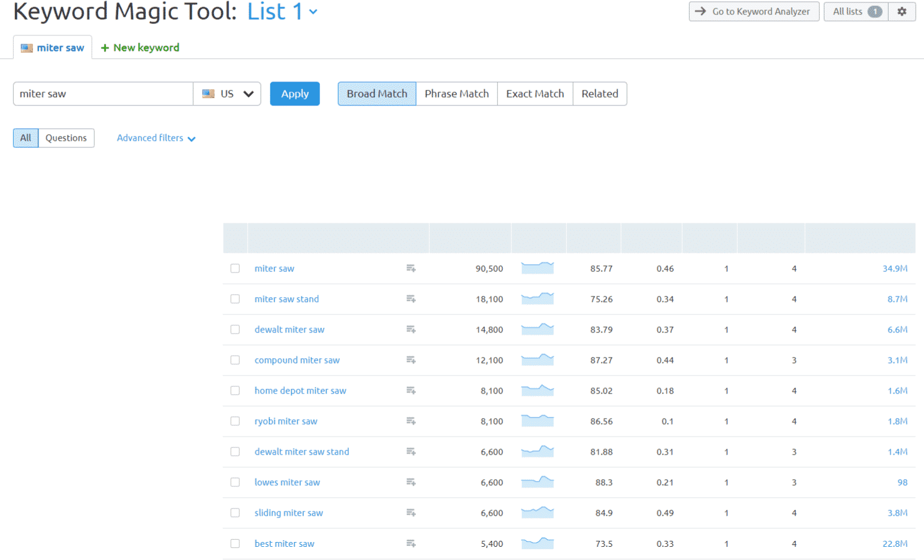The height and width of the screenshot is (560, 924).
Task: Click add-to-list icon for ryobi miter saw
Action: point(411,421)
